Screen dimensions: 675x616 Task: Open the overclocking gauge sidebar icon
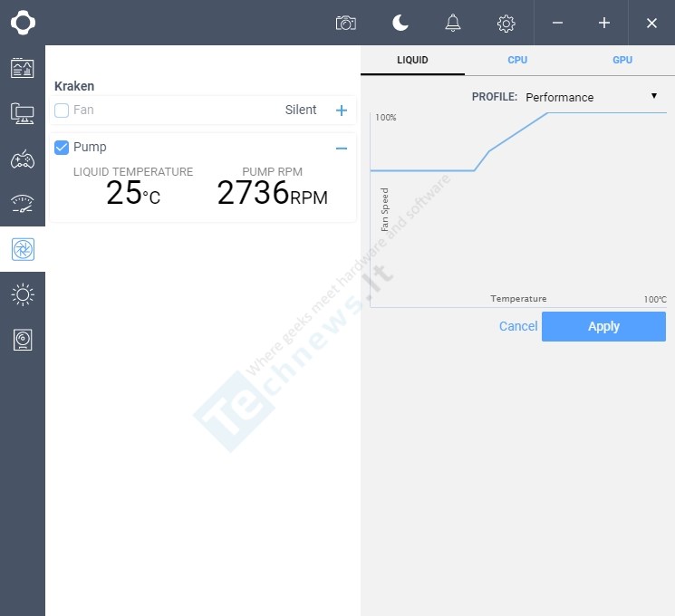point(23,204)
